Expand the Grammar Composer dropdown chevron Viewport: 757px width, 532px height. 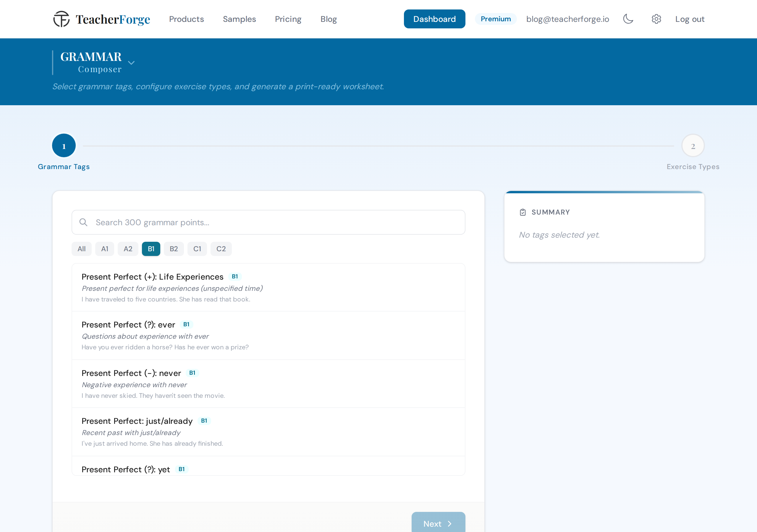click(131, 63)
